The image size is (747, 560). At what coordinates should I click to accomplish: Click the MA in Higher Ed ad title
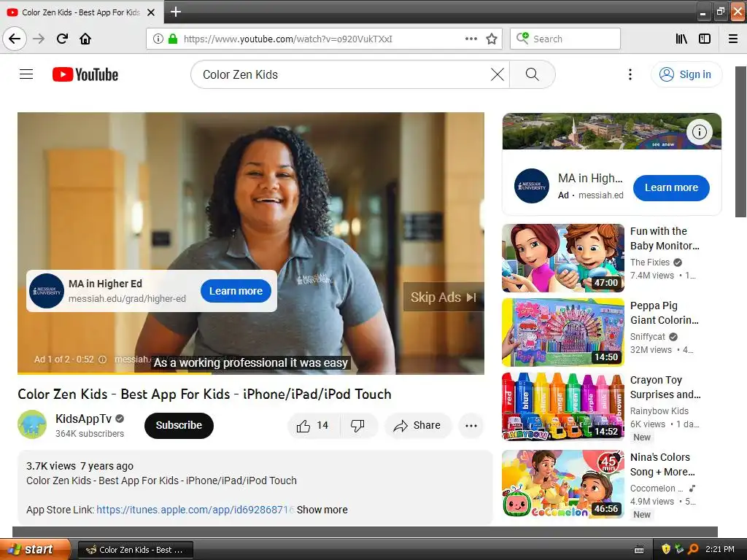pyautogui.click(x=105, y=284)
